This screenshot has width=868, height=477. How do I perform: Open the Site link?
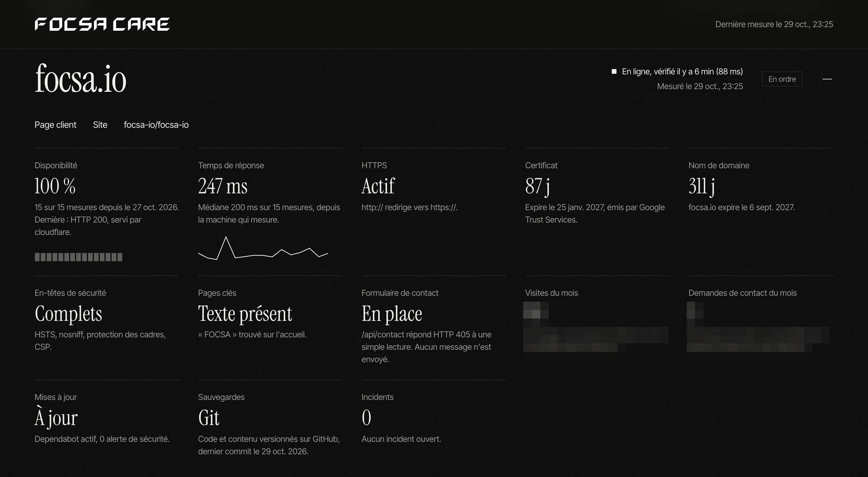pos(100,125)
